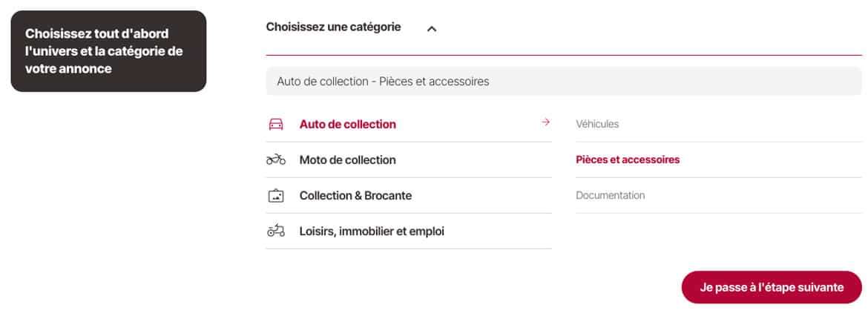The height and width of the screenshot is (319, 868).
Task: Select the 'Pièces et accessoires' subcategory
Action: tap(628, 159)
